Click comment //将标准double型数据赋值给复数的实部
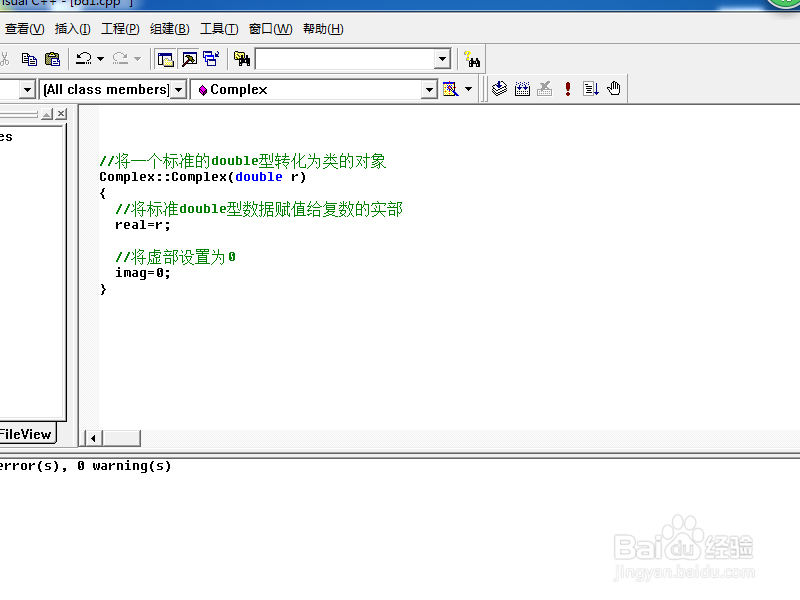The width and height of the screenshot is (800, 600). [259, 209]
